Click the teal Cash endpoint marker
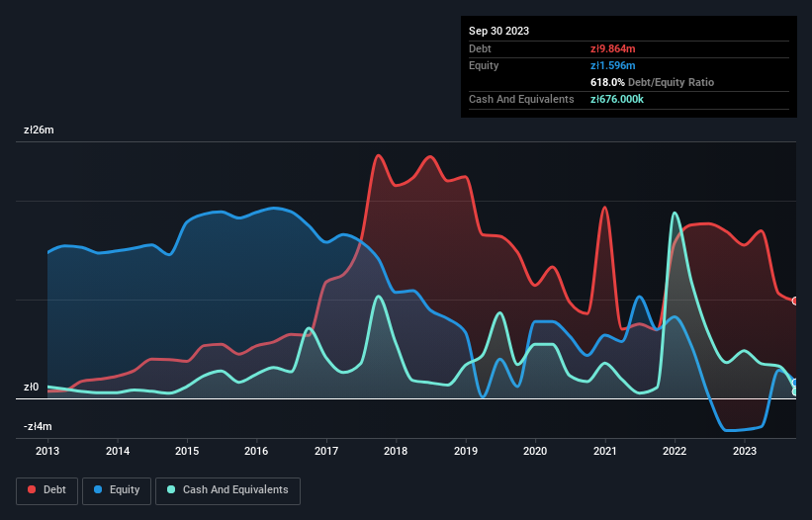 [795, 392]
